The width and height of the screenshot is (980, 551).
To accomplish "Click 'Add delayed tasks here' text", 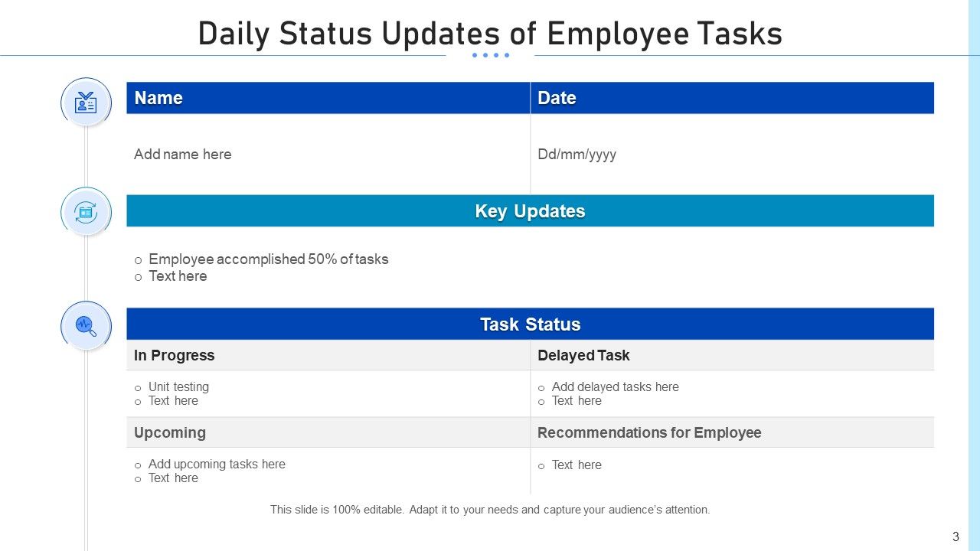I will (x=615, y=387).
